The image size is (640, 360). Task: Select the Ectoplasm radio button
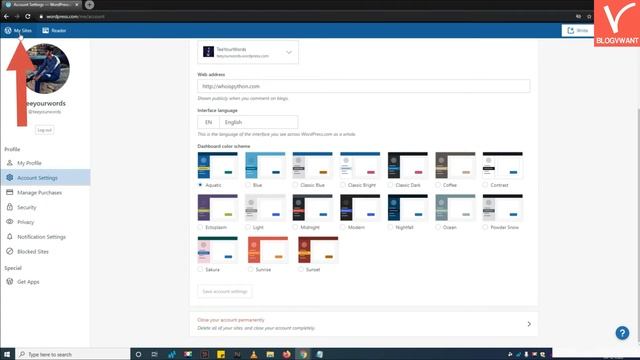click(200, 227)
